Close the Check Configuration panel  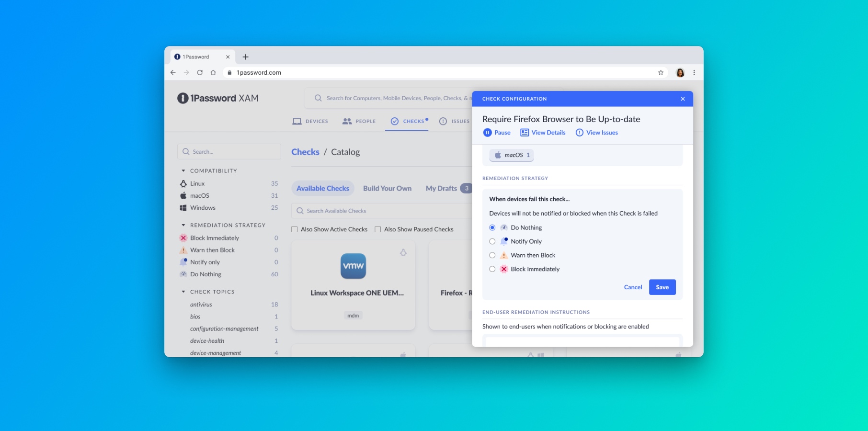(683, 99)
